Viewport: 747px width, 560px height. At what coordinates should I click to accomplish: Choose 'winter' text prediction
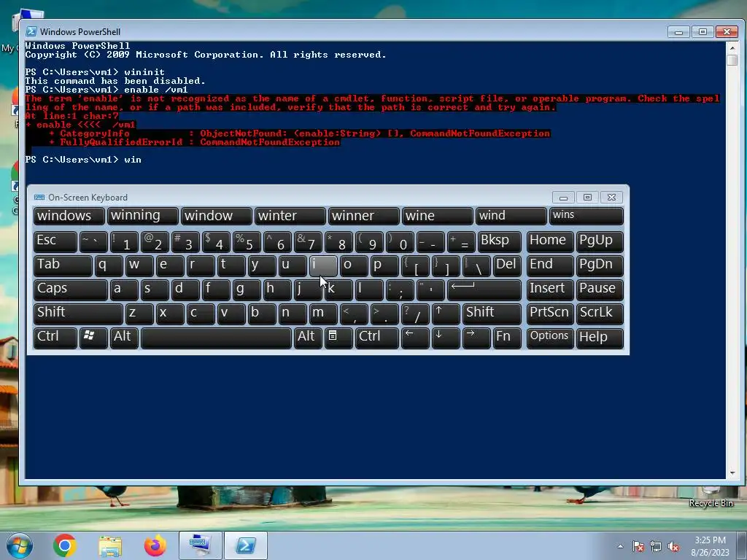[290, 216]
